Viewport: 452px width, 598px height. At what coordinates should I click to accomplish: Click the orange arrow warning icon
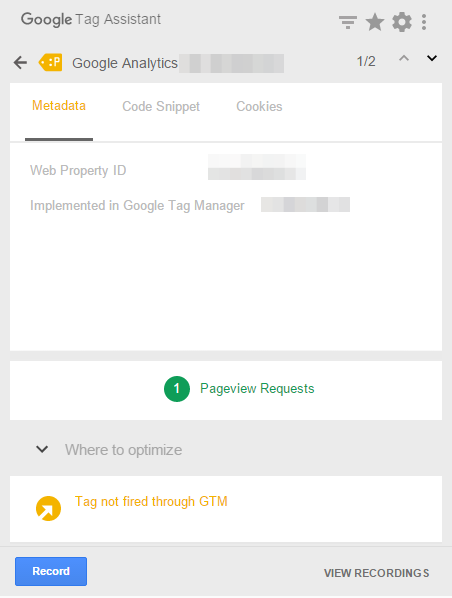(x=48, y=508)
